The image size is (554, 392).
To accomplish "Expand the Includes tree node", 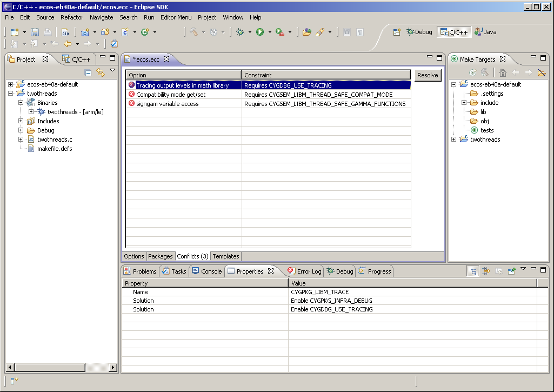I will pyautogui.click(x=21, y=121).
